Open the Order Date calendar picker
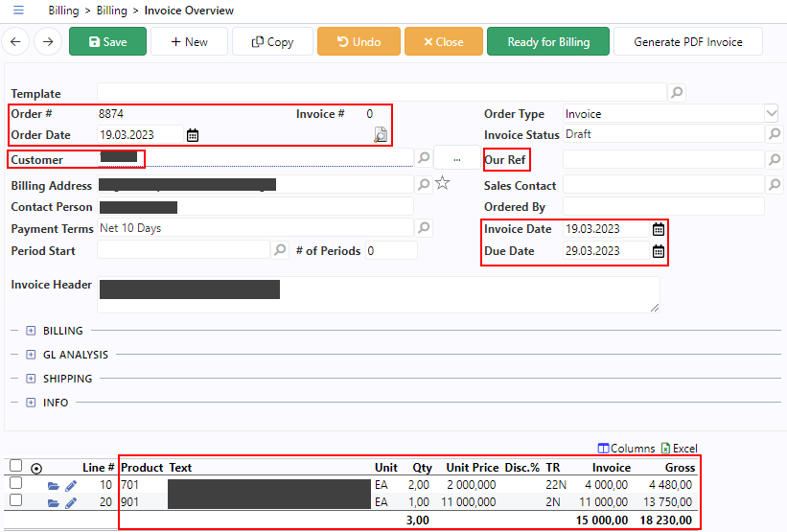The height and width of the screenshot is (532, 787). 193,135
